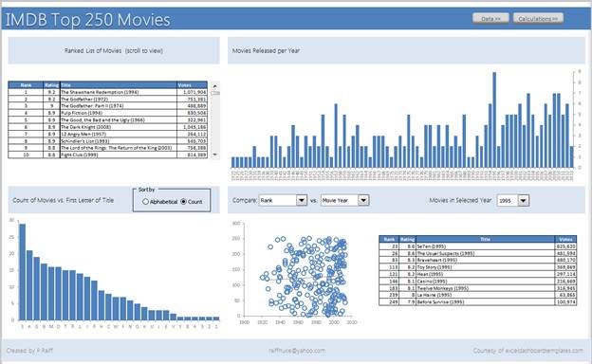Screen dimensions: 592x364
Task: Click the Data >> button
Action: click(490, 18)
